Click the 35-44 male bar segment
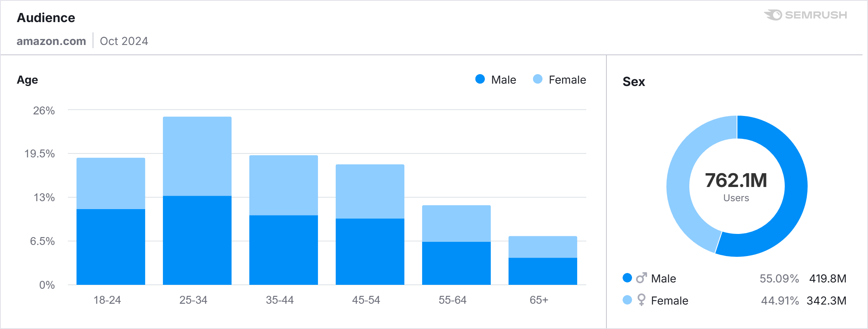 point(284,250)
